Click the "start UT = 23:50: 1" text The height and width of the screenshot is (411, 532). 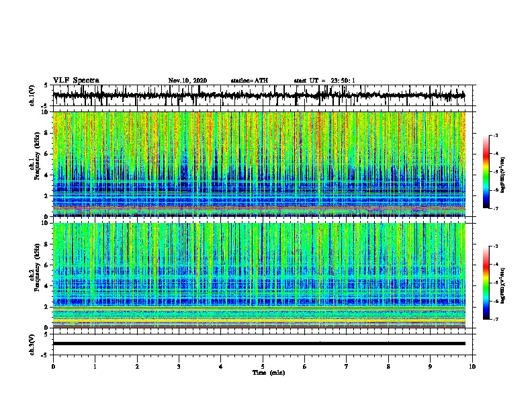pos(324,81)
